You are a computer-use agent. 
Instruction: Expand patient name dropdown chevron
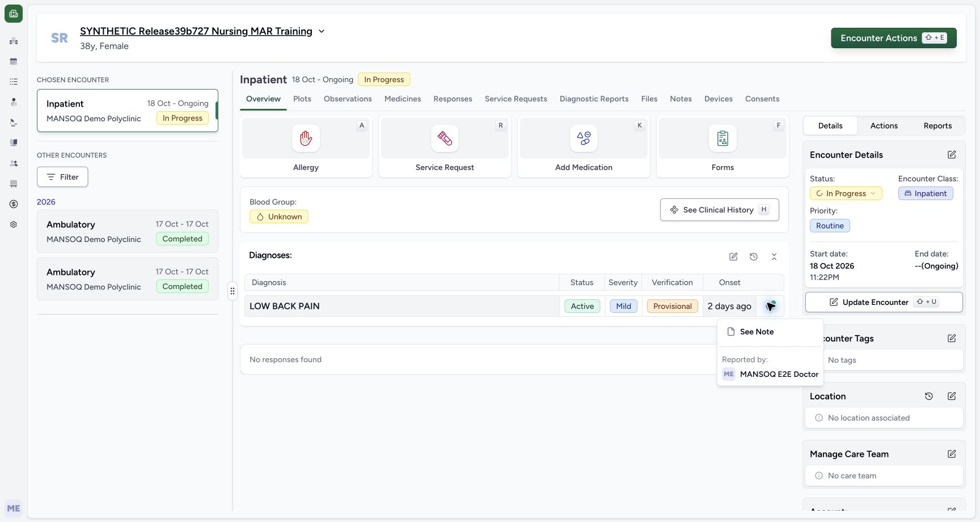(322, 31)
